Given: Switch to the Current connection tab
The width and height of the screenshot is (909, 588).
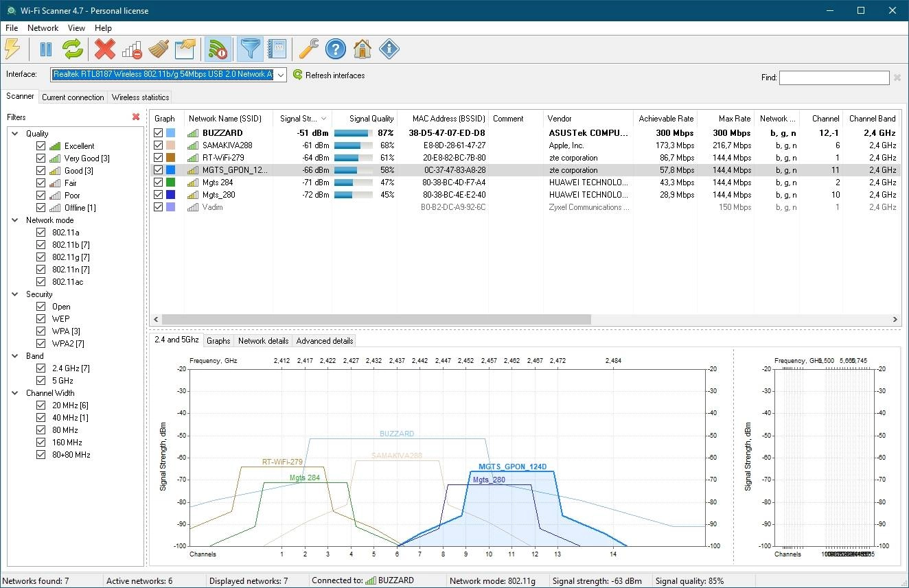Looking at the screenshot, I should coord(73,97).
